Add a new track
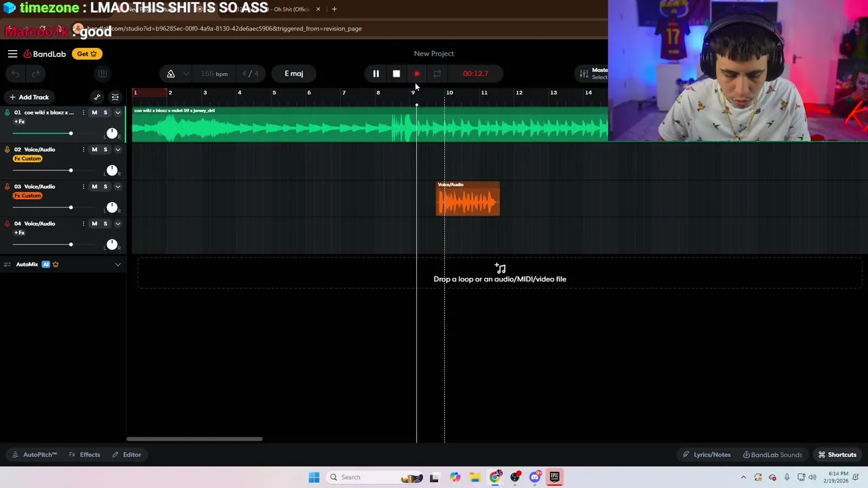Screen dimensions: 868x488 click(x=28, y=97)
